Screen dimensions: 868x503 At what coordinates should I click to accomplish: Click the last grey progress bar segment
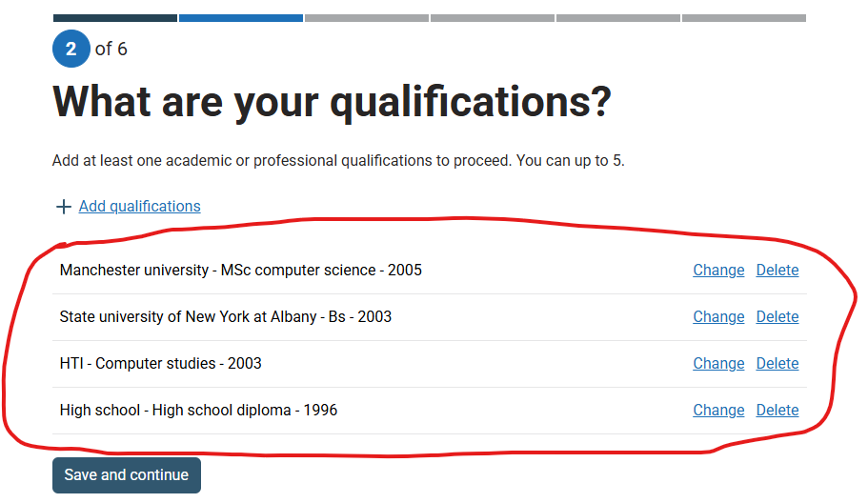pyautogui.click(x=744, y=18)
